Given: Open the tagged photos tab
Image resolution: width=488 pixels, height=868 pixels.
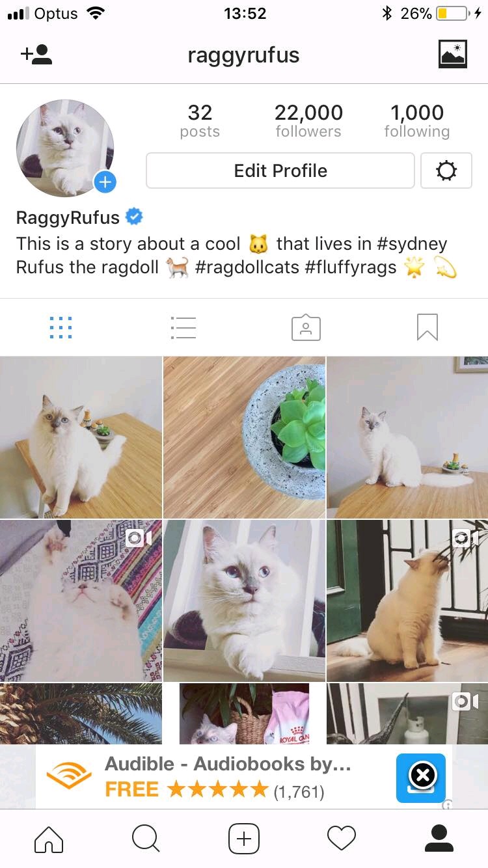Looking at the screenshot, I should coord(306,327).
